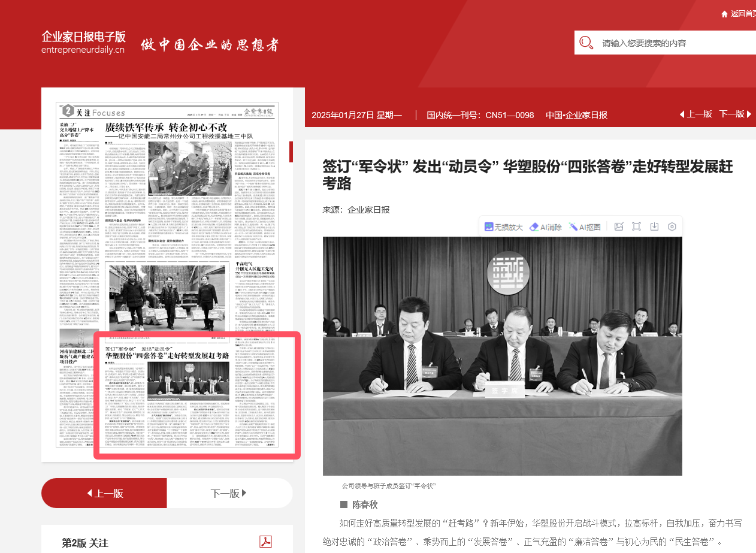Click the home icon beside 返回首页
This screenshot has width=756, height=553.
click(x=724, y=14)
